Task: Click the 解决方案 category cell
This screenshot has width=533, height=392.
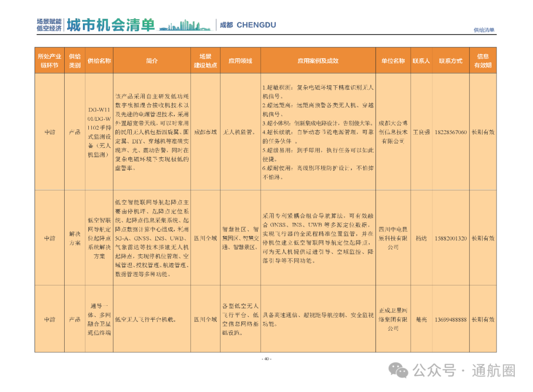Action: tap(75, 239)
